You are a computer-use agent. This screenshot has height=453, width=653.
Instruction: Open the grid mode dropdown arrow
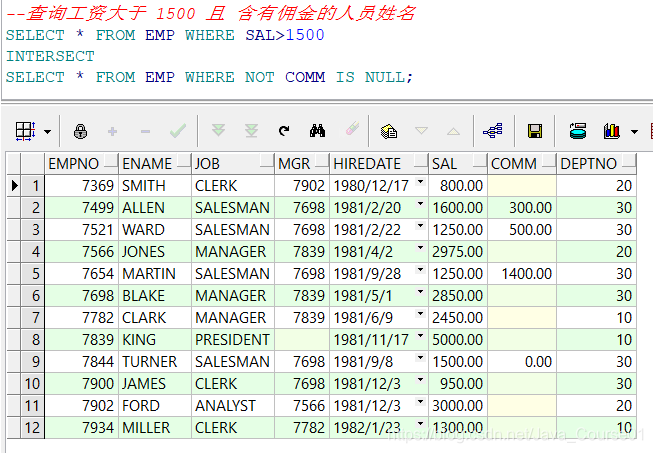(x=47, y=132)
